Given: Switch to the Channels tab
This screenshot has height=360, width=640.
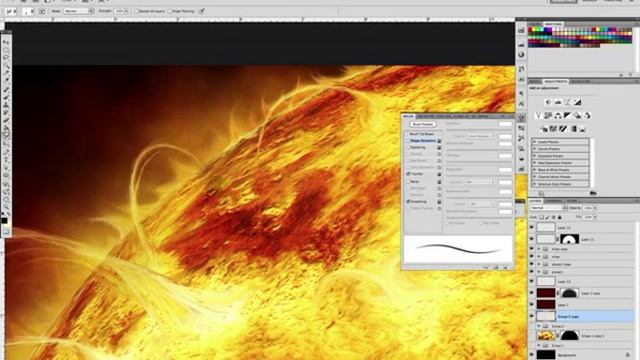Looking at the screenshot, I should coord(553,201).
